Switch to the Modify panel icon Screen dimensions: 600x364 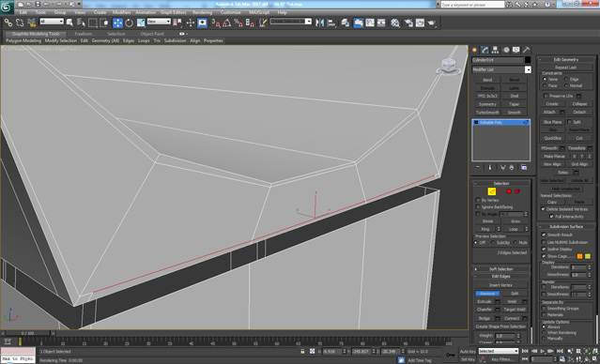point(485,50)
